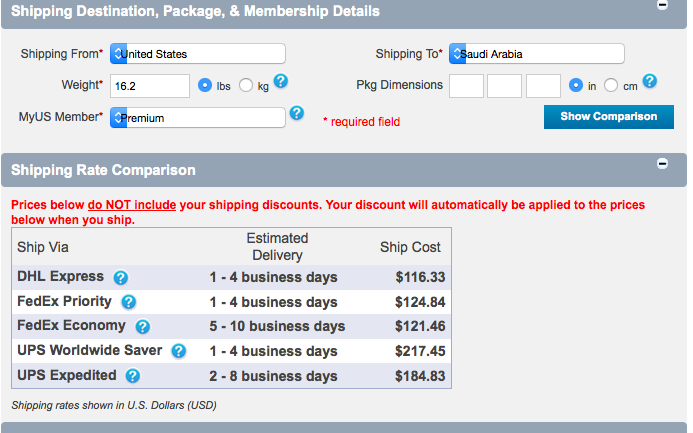Click the help icon beside FedEx Priority
The width and height of the screenshot is (693, 433).
coord(128,302)
